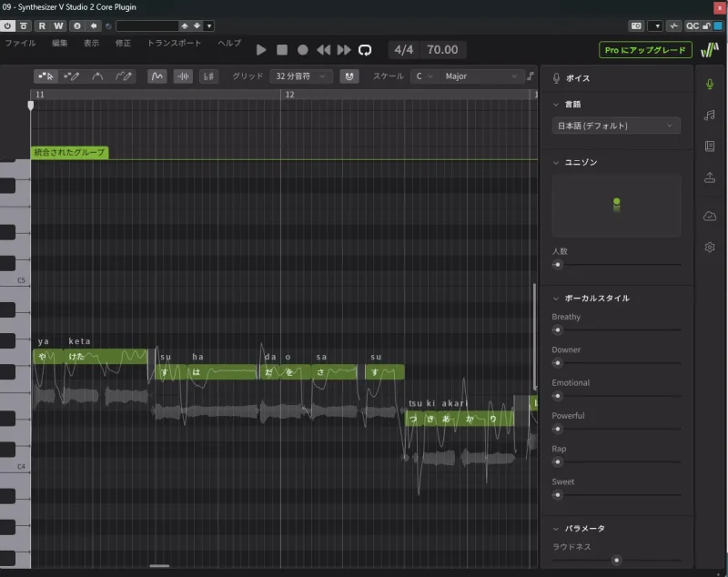Open the ファイル menu

[20, 43]
